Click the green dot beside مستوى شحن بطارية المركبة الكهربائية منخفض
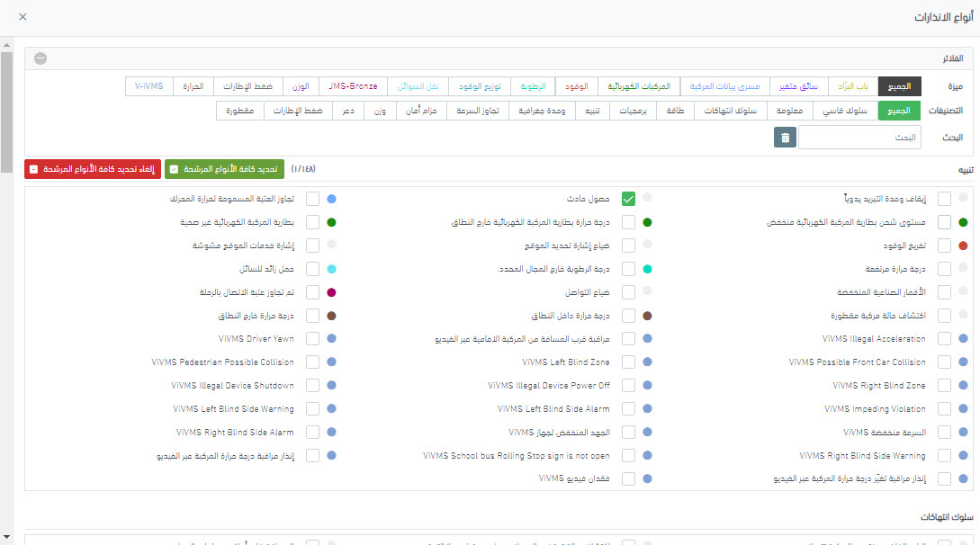Image resolution: width=980 pixels, height=545 pixels. (964, 222)
